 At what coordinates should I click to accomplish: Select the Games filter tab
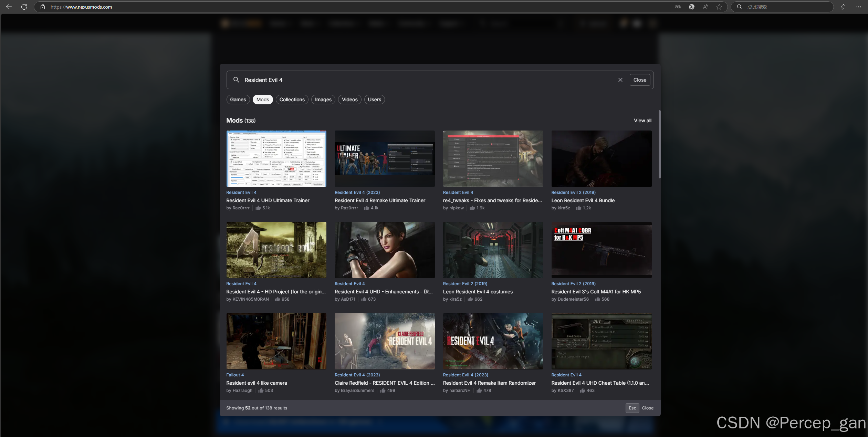238,100
